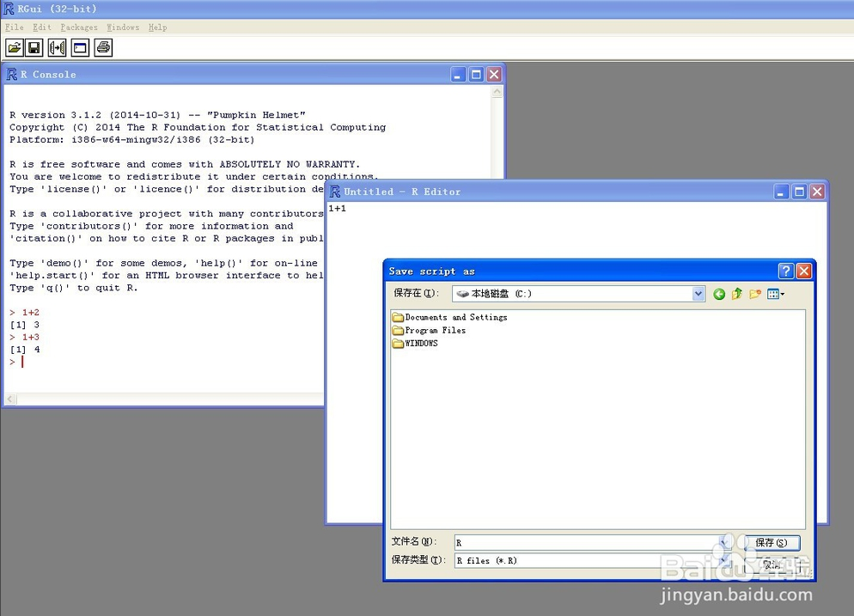Go up one folder level icon
854x616 pixels.
click(737, 294)
